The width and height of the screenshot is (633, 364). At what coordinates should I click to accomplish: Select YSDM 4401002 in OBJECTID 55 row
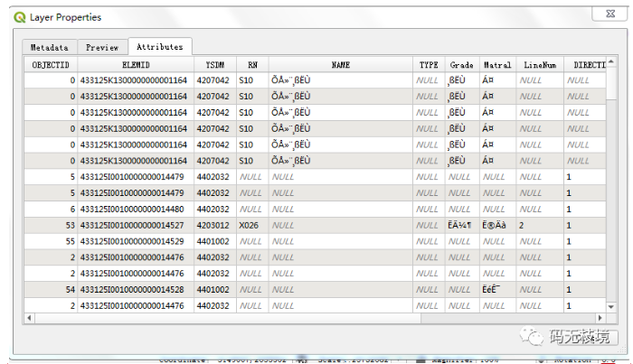pos(215,241)
